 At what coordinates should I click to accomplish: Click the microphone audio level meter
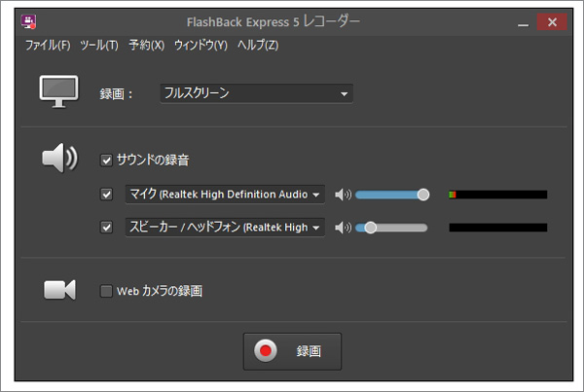498,195
